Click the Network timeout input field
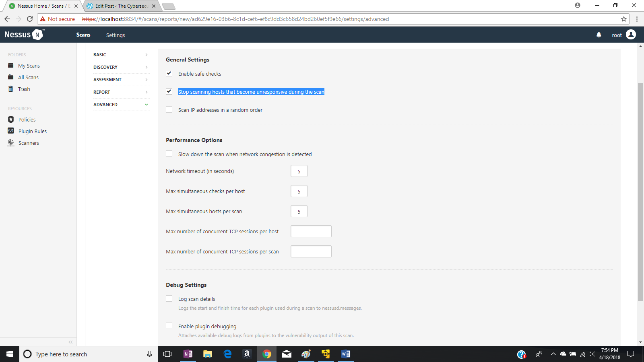 [x=299, y=171]
